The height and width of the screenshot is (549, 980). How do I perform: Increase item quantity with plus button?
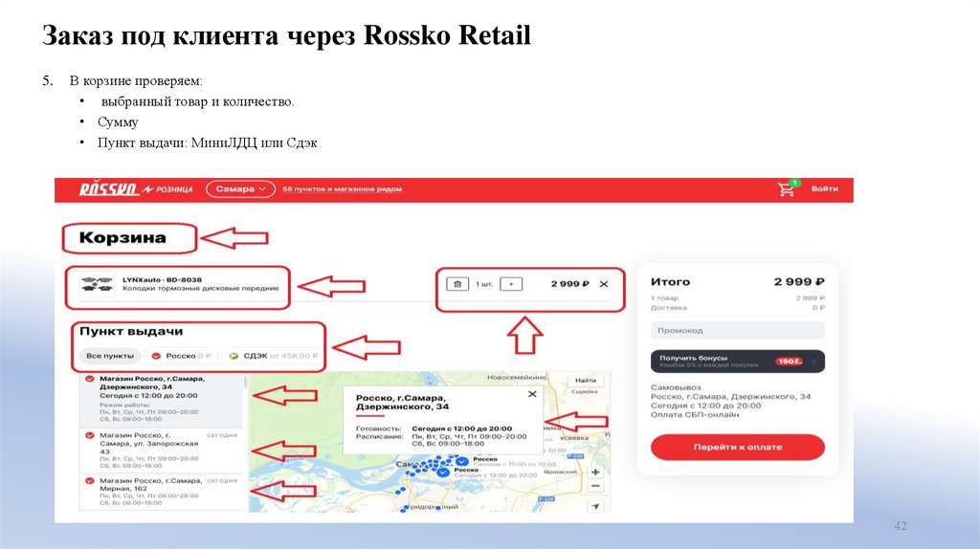pos(511,284)
